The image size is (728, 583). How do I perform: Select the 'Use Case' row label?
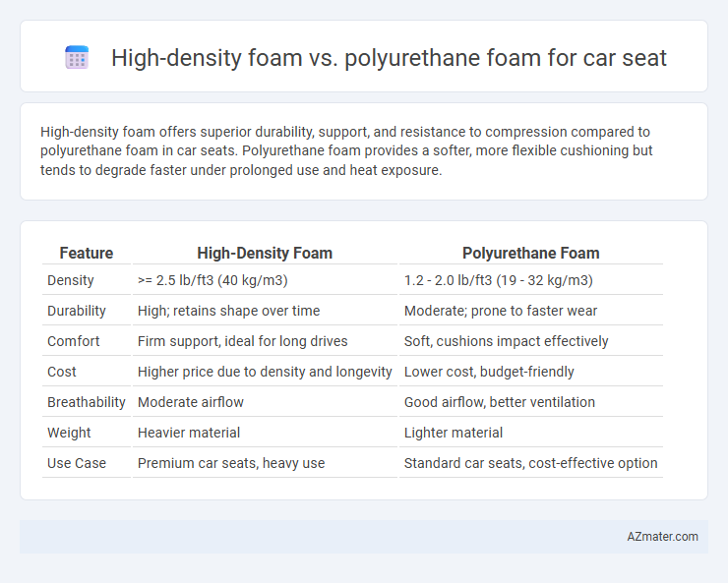click(77, 463)
